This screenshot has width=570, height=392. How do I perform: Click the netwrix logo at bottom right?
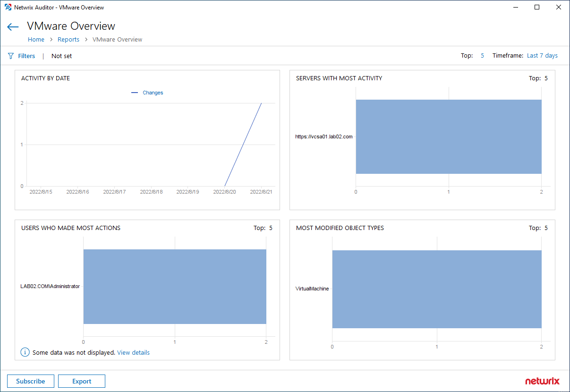tap(542, 381)
